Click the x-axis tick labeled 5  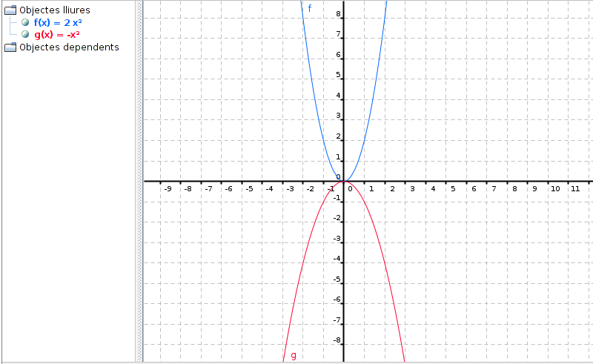453,189
